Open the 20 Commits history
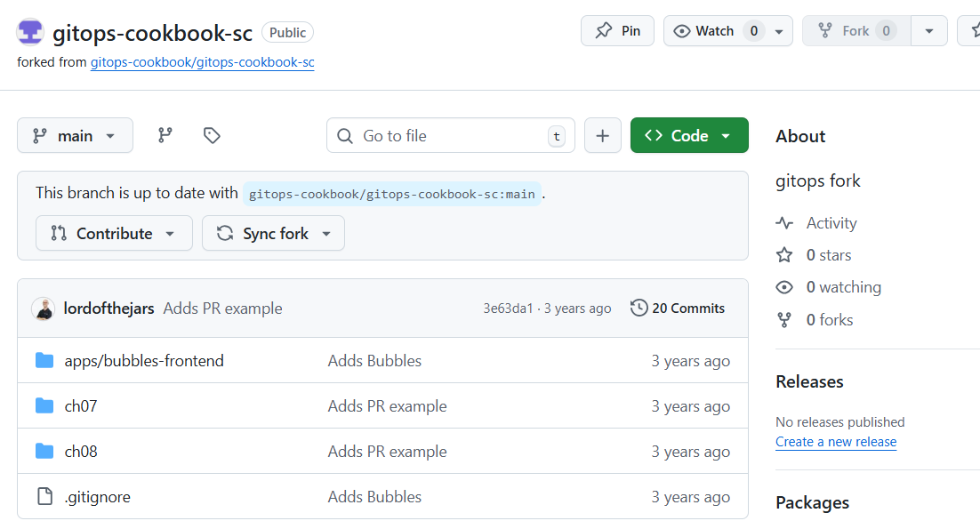Screen dimensions: 980x529 pyautogui.click(x=678, y=309)
